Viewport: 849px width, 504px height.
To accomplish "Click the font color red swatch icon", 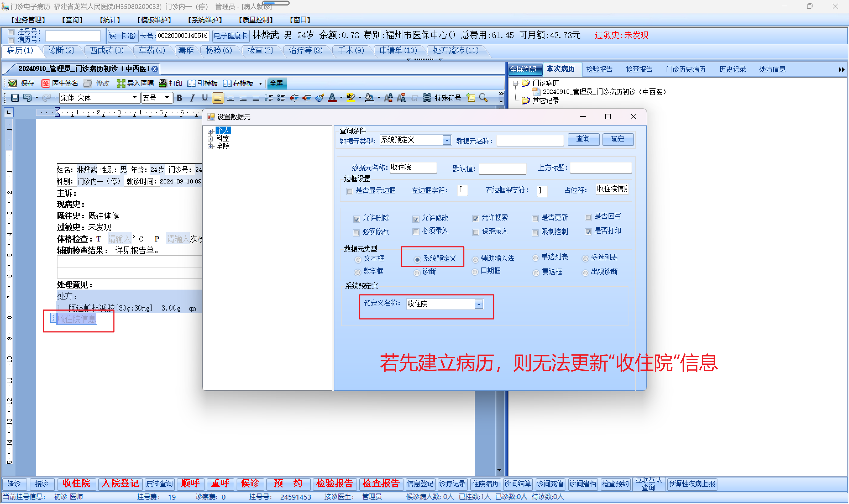I will (x=332, y=98).
